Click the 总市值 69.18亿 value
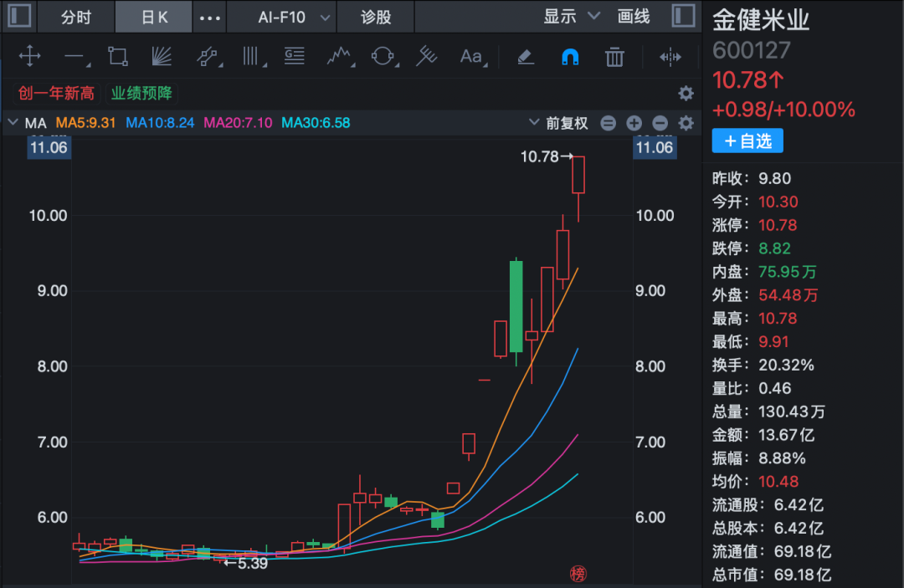Viewport: 904px width, 588px height. click(x=803, y=574)
